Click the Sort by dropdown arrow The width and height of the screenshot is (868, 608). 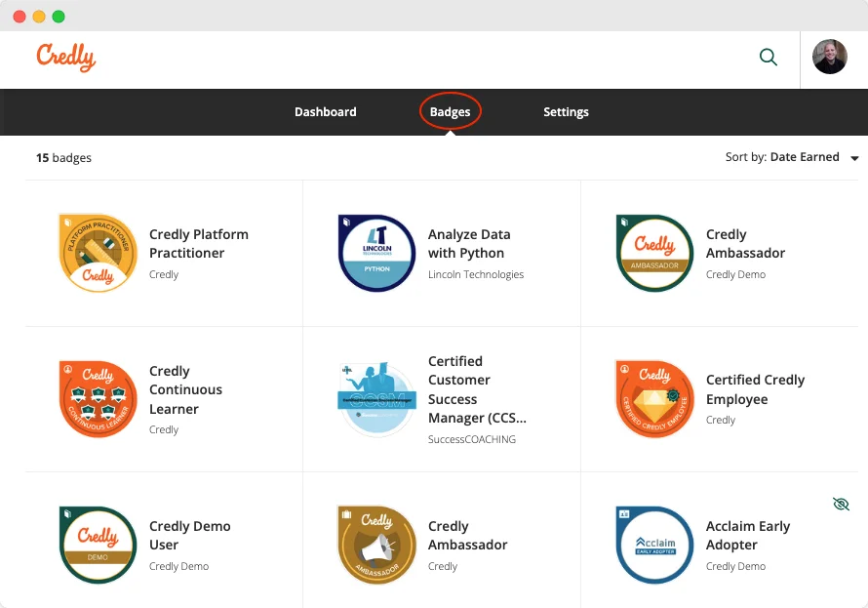[854, 158]
